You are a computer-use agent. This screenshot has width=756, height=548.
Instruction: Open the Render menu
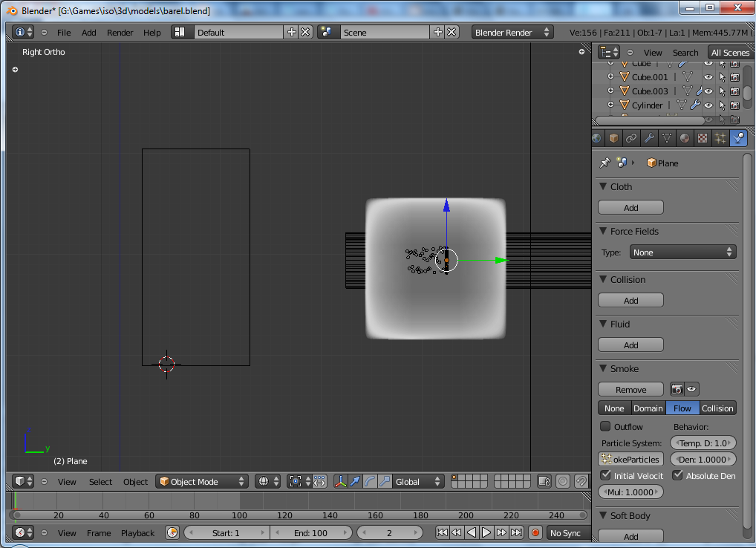[120, 32]
